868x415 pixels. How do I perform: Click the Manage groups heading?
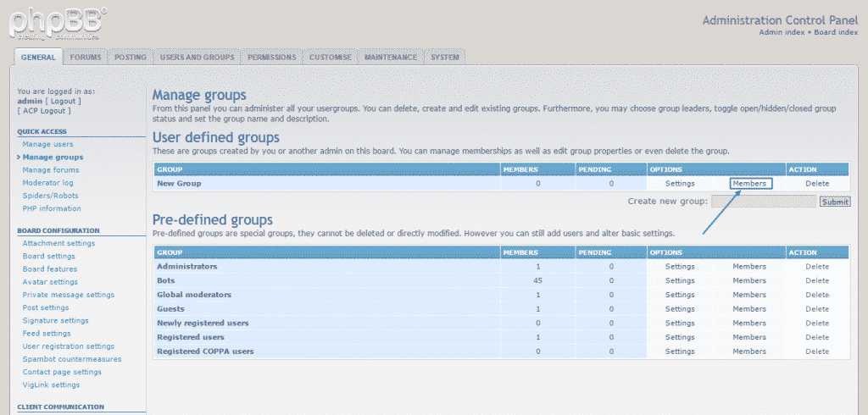(x=199, y=96)
